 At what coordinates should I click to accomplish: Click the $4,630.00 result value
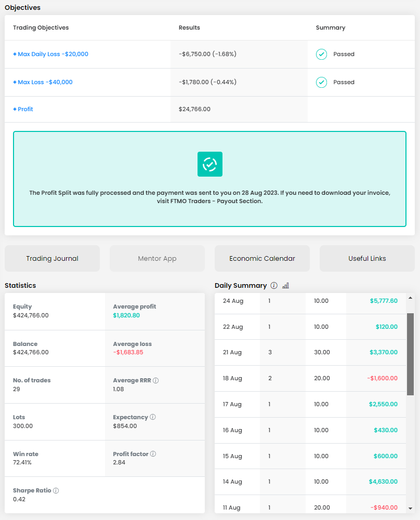pos(383,482)
